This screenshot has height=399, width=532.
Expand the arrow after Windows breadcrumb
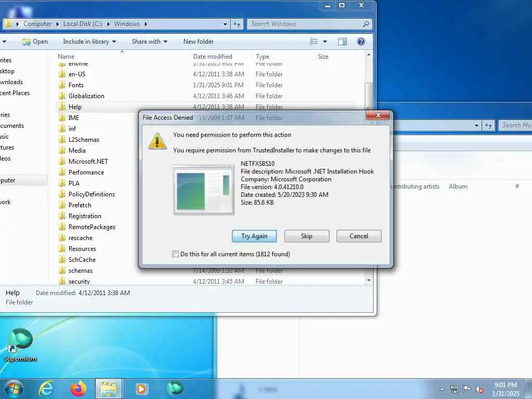click(x=145, y=24)
